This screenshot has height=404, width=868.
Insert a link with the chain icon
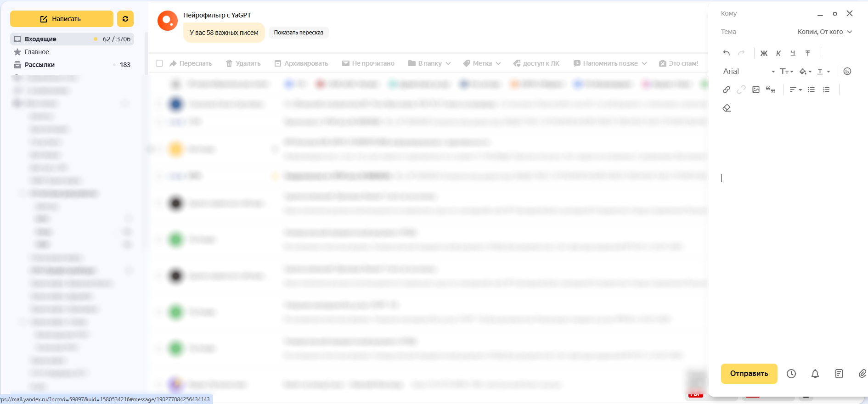[726, 90]
